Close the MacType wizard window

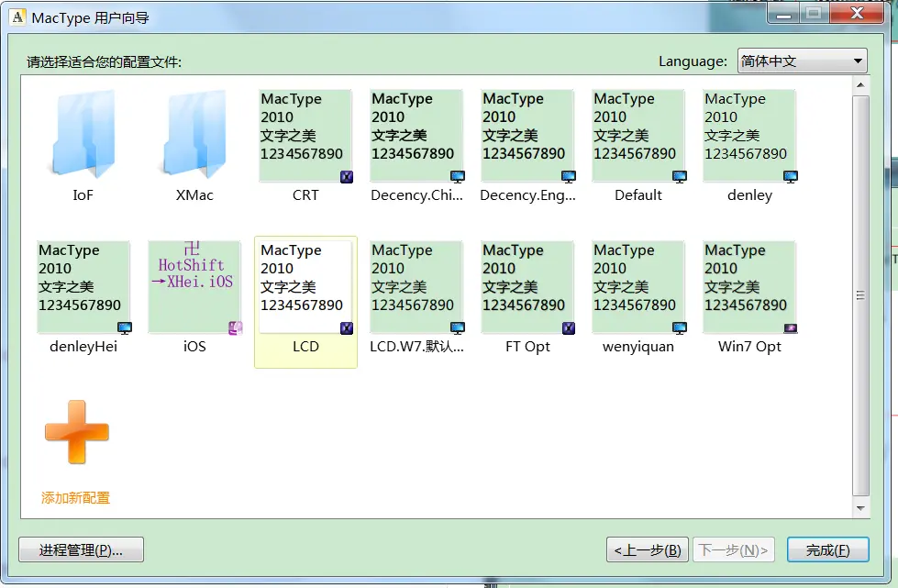(x=857, y=13)
